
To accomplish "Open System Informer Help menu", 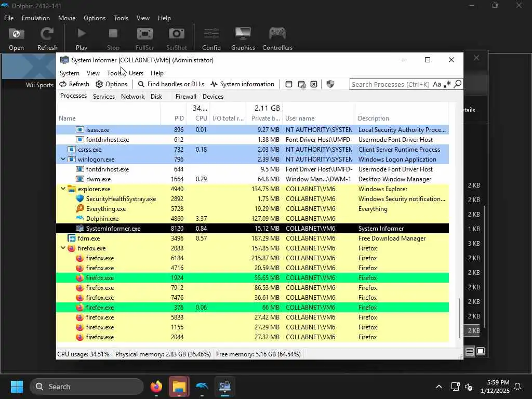I will [x=157, y=73].
